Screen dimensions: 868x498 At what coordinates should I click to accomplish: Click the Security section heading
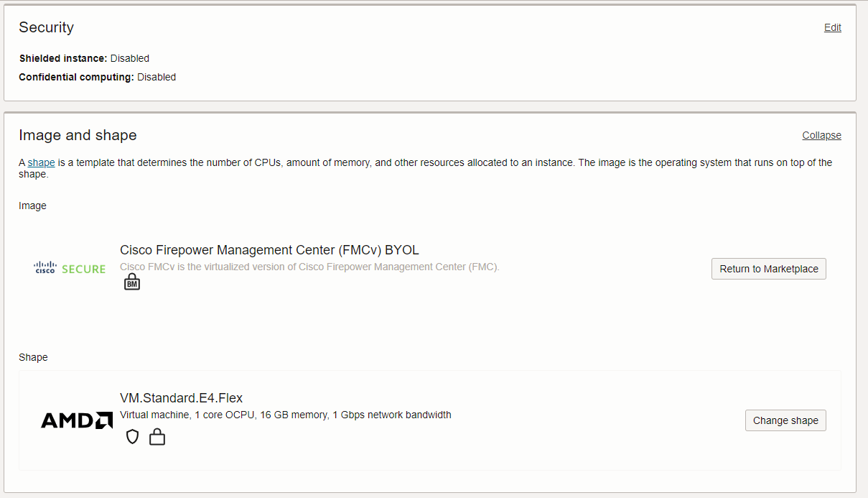click(46, 27)
